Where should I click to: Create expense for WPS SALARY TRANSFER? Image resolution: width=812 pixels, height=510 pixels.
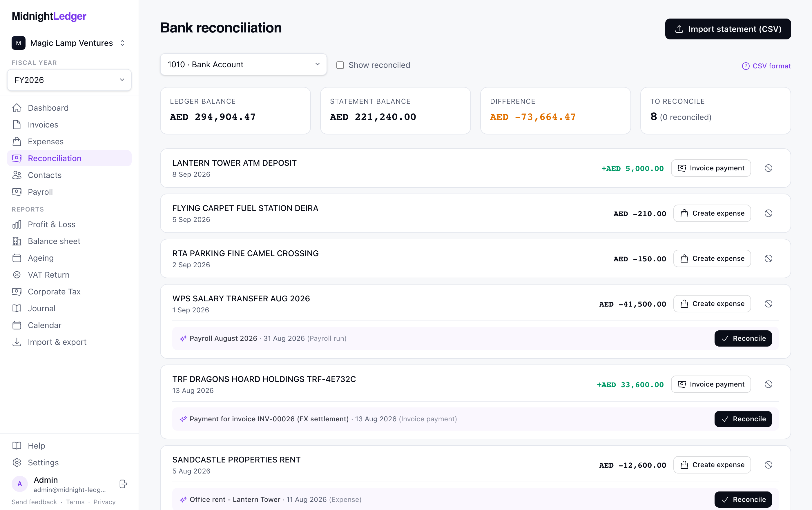tap(712, 303)
